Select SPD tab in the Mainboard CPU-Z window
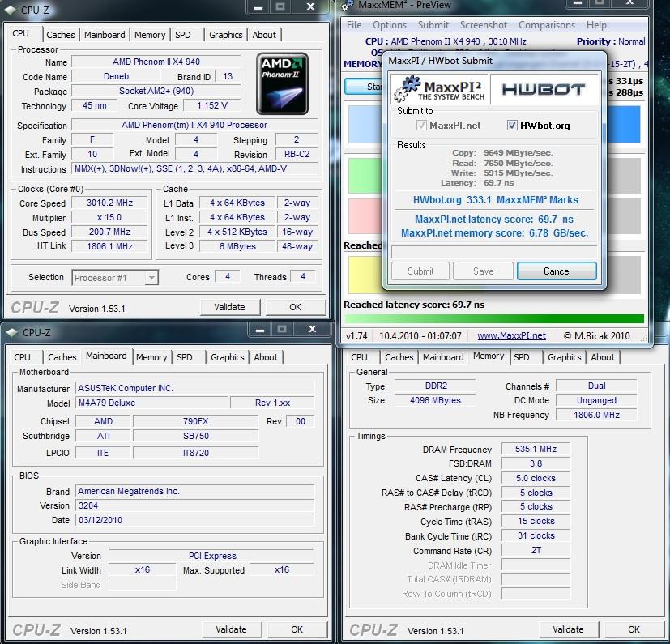The height and width of the screenshot is (644, 670). (185, 356)
